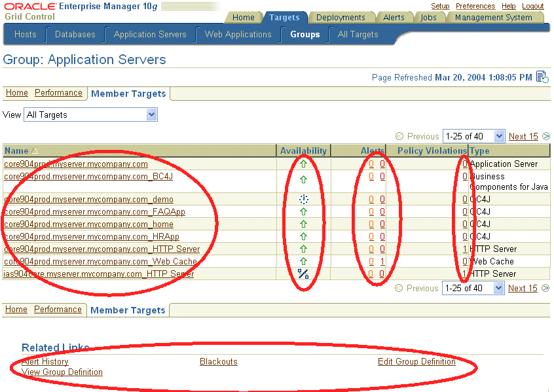
Task: Open the core904prod _BC4J target link
Action: coord(88,176)
